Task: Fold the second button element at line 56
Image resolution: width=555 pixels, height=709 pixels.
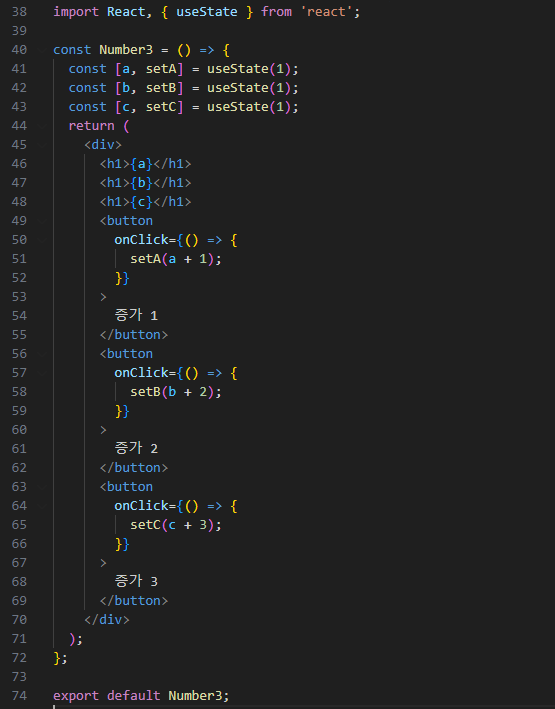Action: 42,354
